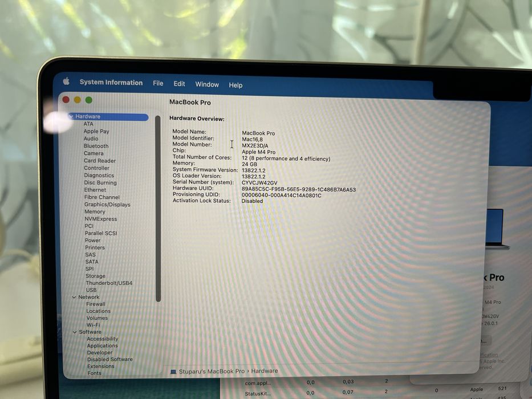Click the Activation Lock Status value Disabled
The height and width of the screenshot is (399, 532).
[x=252, y=201]
